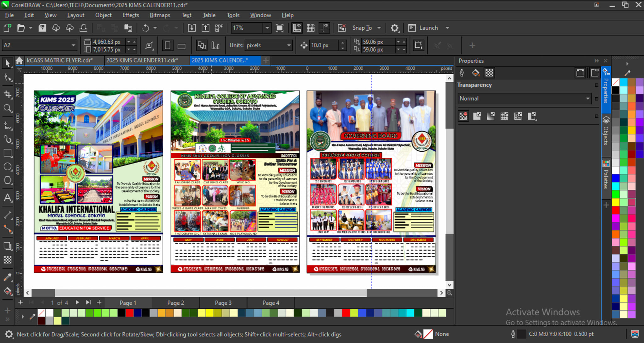This screenshot has height=343, width=644.
Task: Toggle Show Guidelines button
Action: pyautogui.click(x=325, y=28)
